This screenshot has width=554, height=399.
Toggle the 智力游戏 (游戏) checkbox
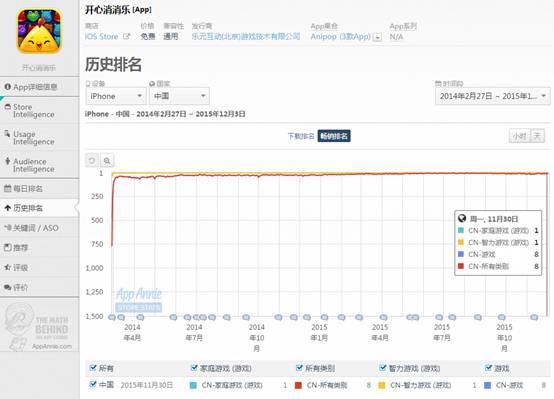click(382, 368)
